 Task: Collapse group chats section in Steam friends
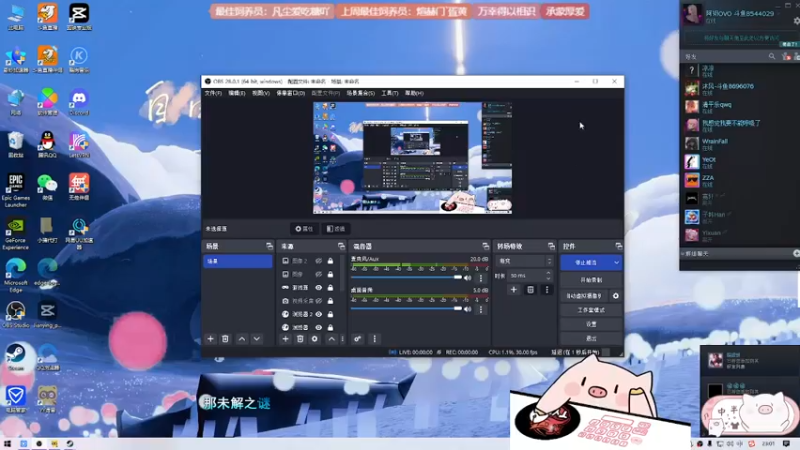(x=683, y=254)
